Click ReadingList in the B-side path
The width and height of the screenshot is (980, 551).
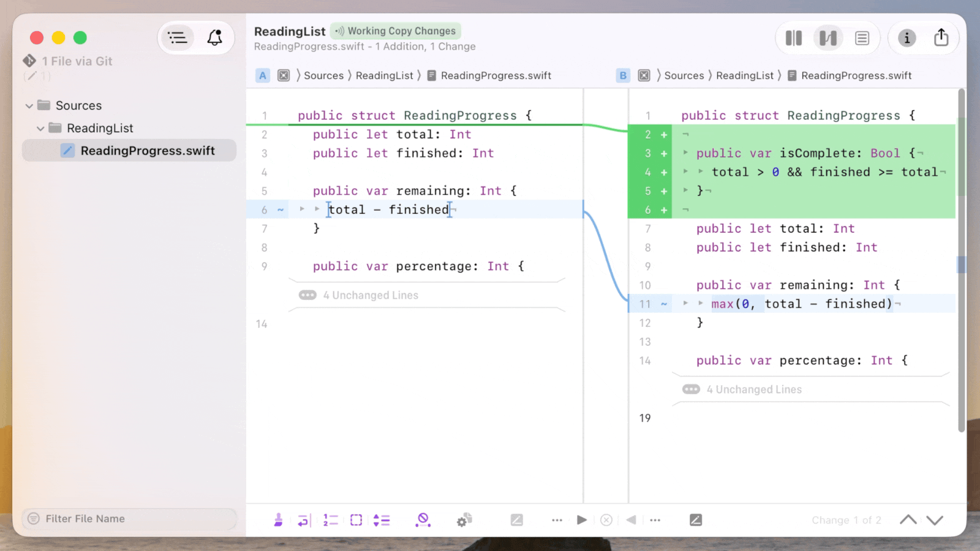[x=745, y=75]
